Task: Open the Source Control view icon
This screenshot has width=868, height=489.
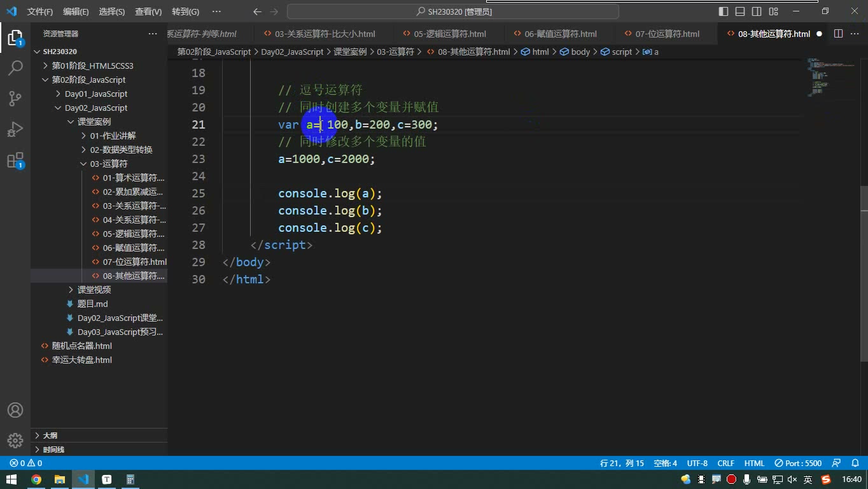Action: (15, 98)
